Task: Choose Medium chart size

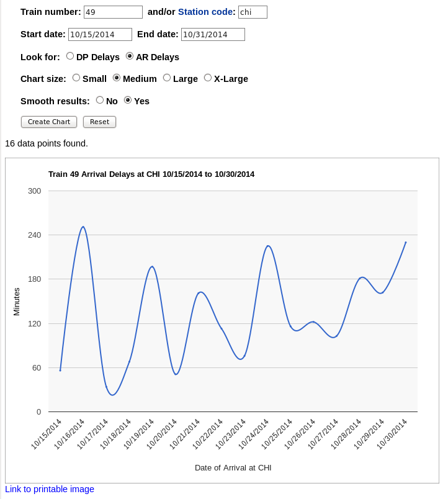Action: [x=117, y=78]
